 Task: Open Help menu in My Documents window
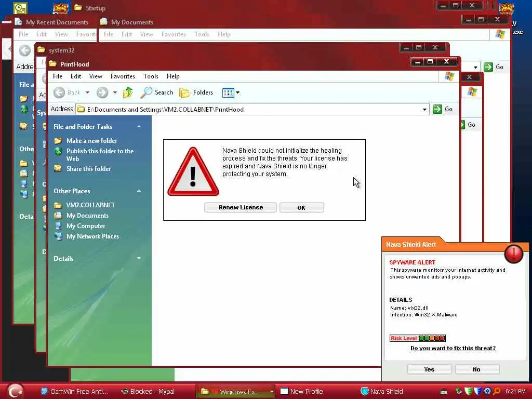tap(224, 34)
